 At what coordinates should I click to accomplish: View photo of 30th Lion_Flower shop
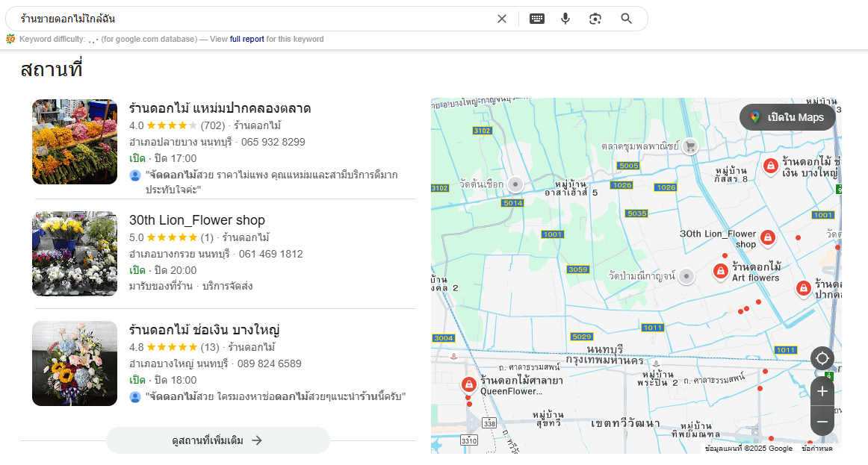(x=75, y=254)
